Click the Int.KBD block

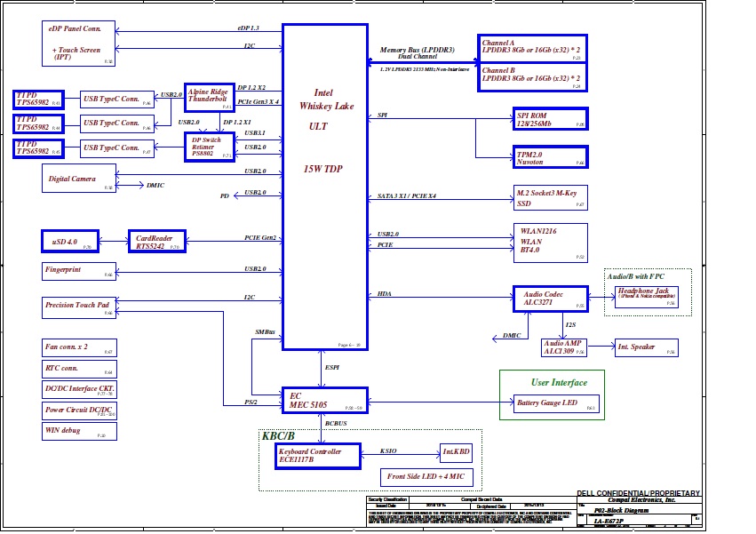click(457, 453)
